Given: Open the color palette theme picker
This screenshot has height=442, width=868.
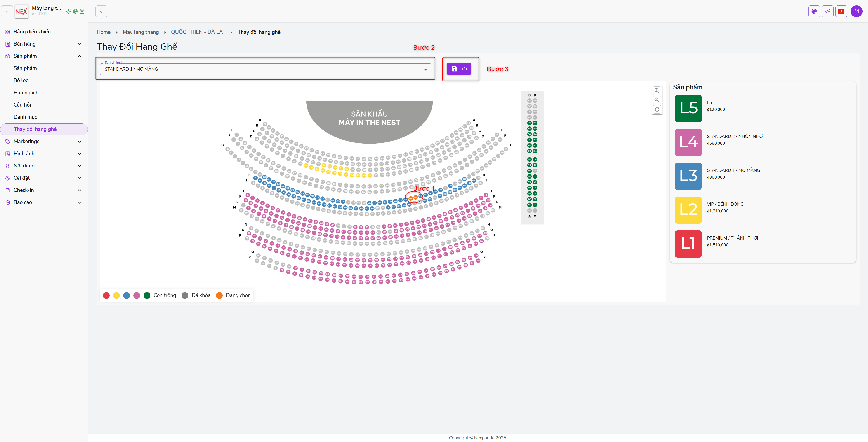Looking at the screenshot, I should [814, 11].
